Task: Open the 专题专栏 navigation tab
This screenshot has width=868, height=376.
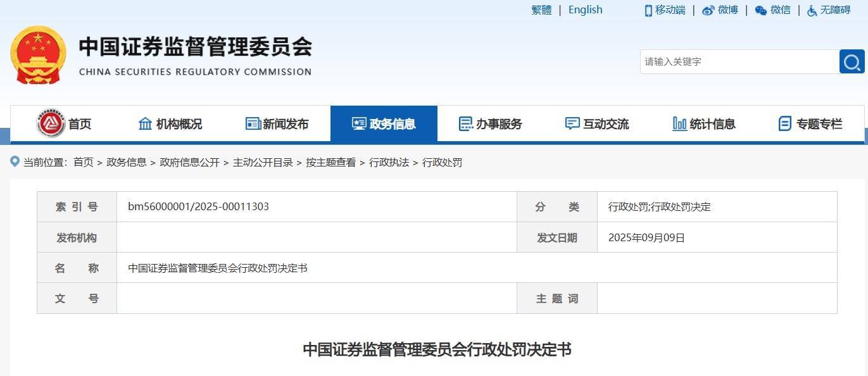Action: click(810, 123)
